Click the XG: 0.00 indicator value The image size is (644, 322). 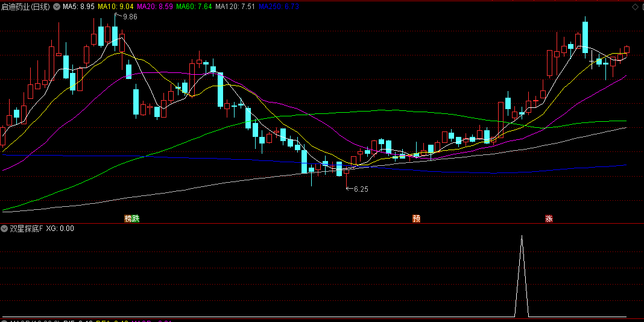click(60, 229)
